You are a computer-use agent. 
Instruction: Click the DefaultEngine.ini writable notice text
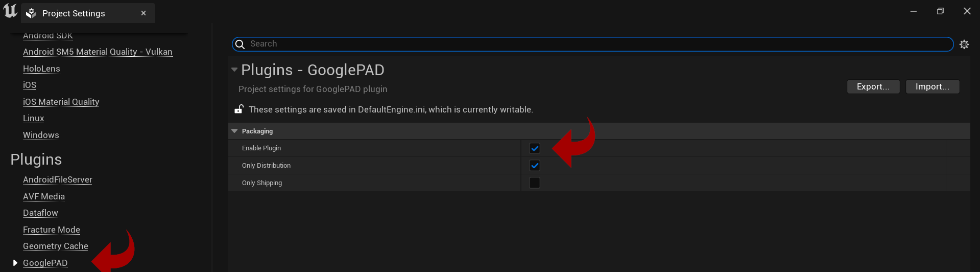click(x=391, y=109)
